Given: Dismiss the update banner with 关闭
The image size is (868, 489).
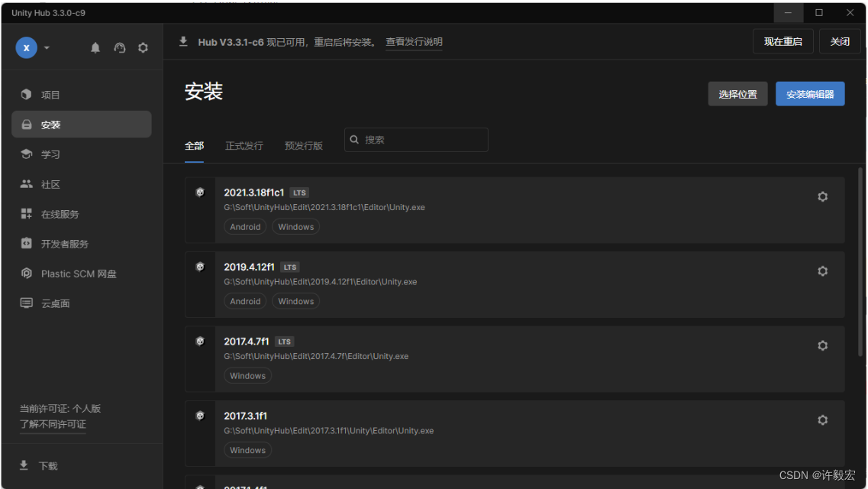Looking at the screenshot, I should (x=839, y=41).
